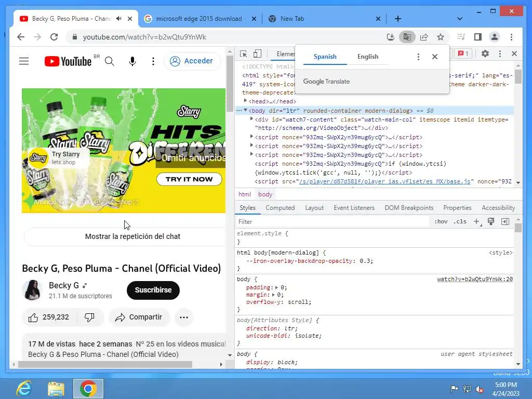Toggle the .cls element classes button
This screenshot has height=399, width=532.
pyautogui.click(x=460, y=221)
